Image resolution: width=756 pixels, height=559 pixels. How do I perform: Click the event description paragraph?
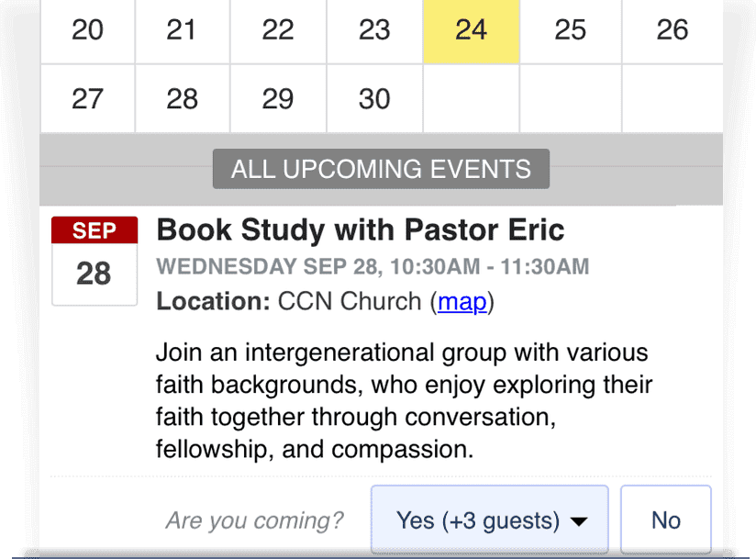404,401
